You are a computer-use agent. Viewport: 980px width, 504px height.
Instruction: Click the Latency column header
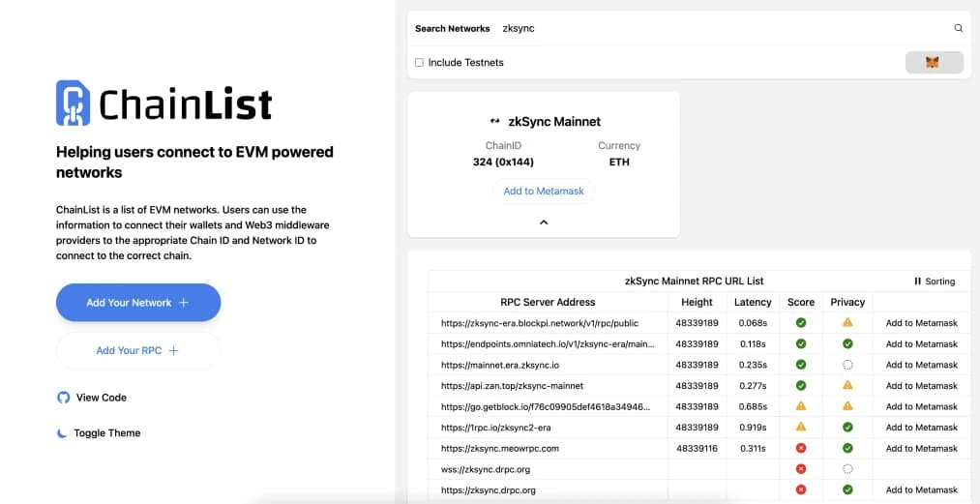[x=753, y=302]
